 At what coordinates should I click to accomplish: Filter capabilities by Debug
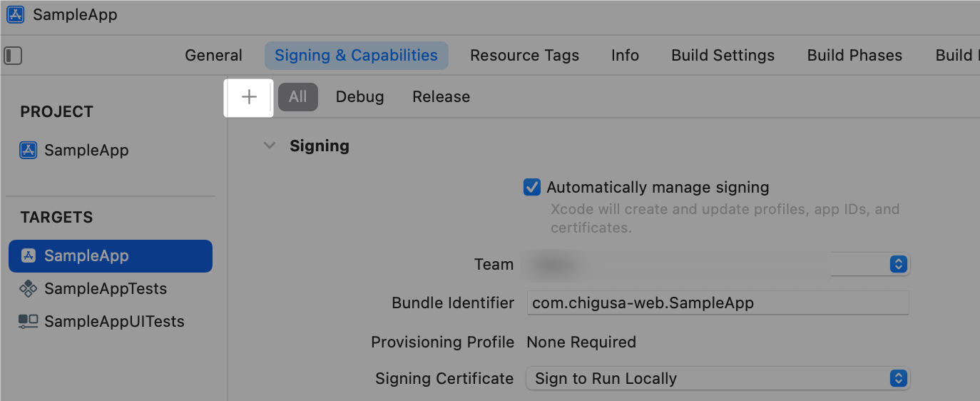[x=359, y=97]
